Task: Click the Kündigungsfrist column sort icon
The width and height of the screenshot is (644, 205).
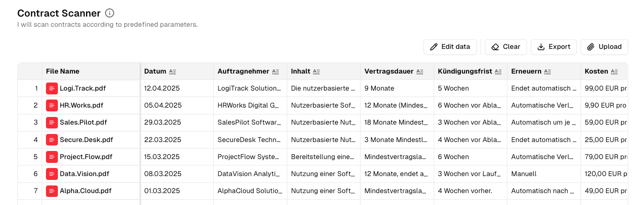Action: click(x=498, y=71)
